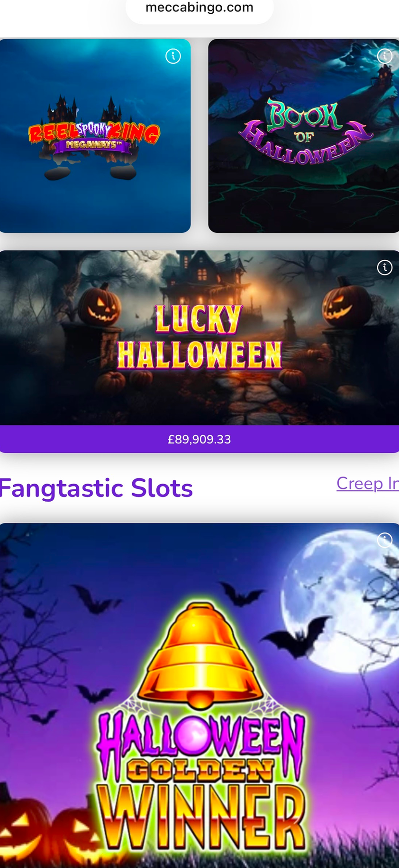The height and width of the screenshot is (868, 399).
Task: Tap the meccabingo.com address bar
Action: click(x=199, y=8)
